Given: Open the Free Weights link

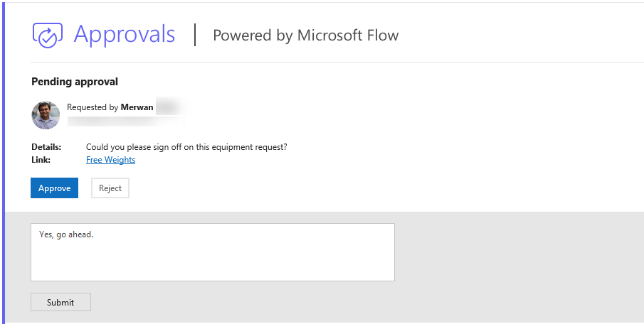Looking at the screenshot, I should pos(110,160).
